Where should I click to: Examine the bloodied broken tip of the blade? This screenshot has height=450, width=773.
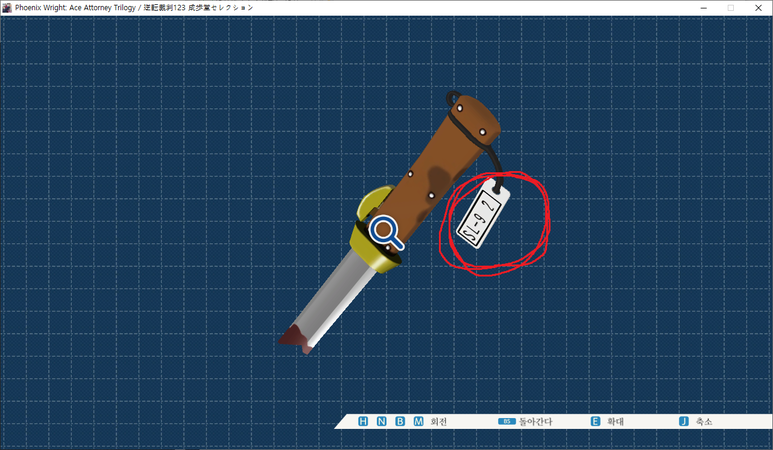coord(295,339)
